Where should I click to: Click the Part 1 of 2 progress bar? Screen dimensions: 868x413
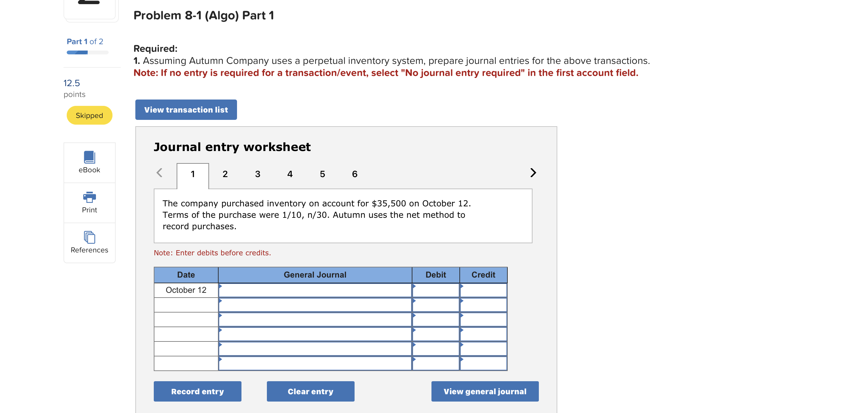point(87,52)
